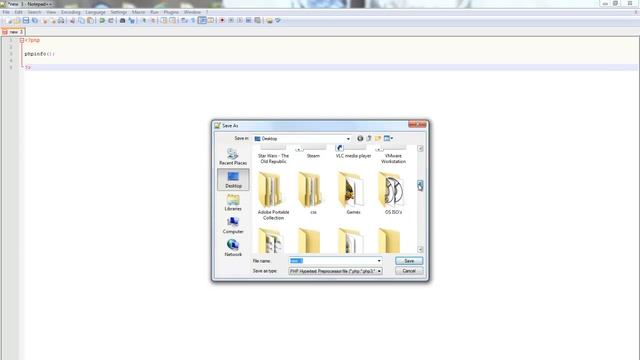Create new folder in Save As dialog
This screenshot has width=640, height=360.
pos(378,139)
